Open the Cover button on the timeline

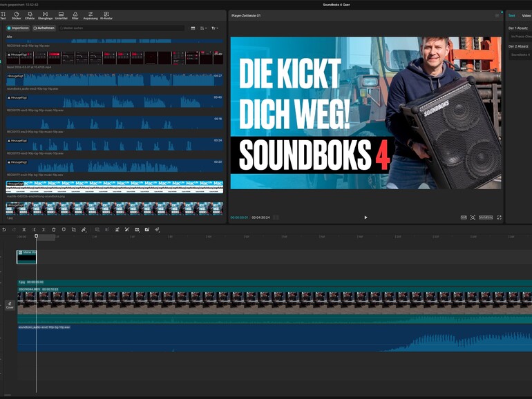10,305
